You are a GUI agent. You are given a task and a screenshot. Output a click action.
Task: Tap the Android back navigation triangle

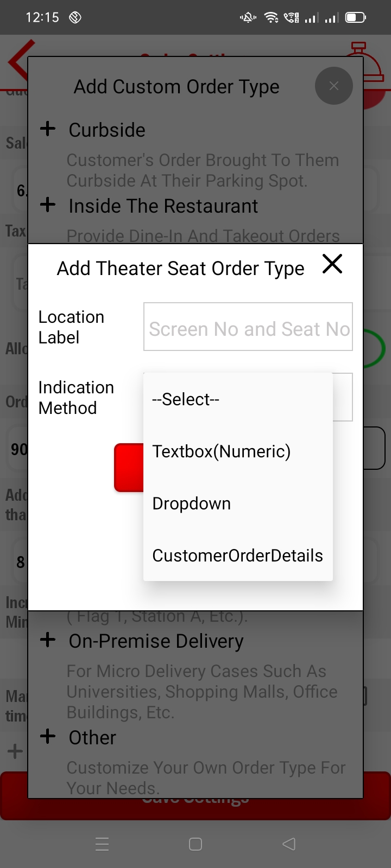[x=289, y=844]
